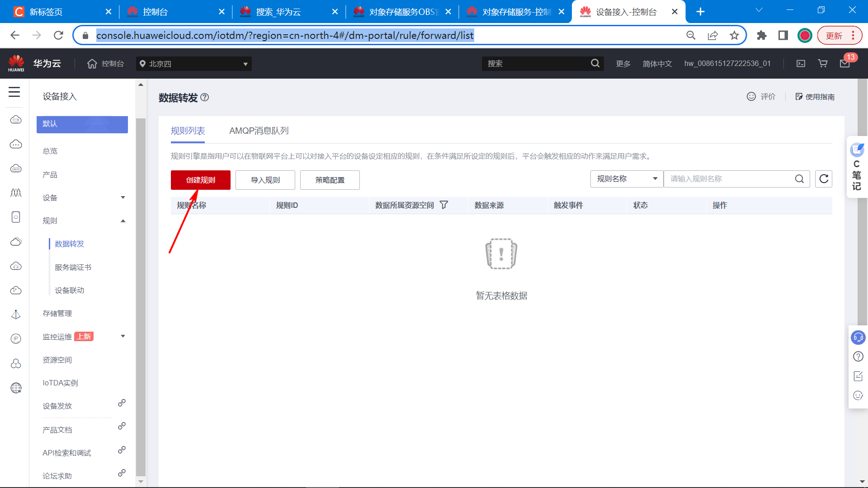Click the help question mark beside 数据转发
Viewport: 868px width, 488px height.
(x=205, y=97)
